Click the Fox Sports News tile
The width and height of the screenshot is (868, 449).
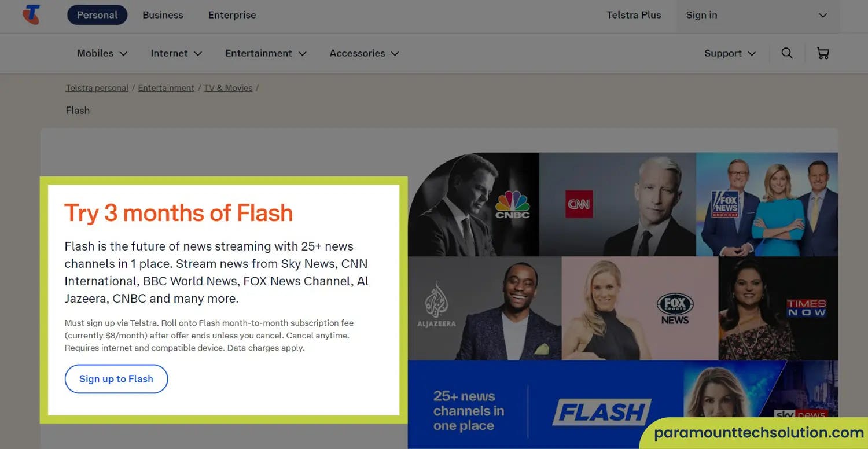(x=640, y=308)
